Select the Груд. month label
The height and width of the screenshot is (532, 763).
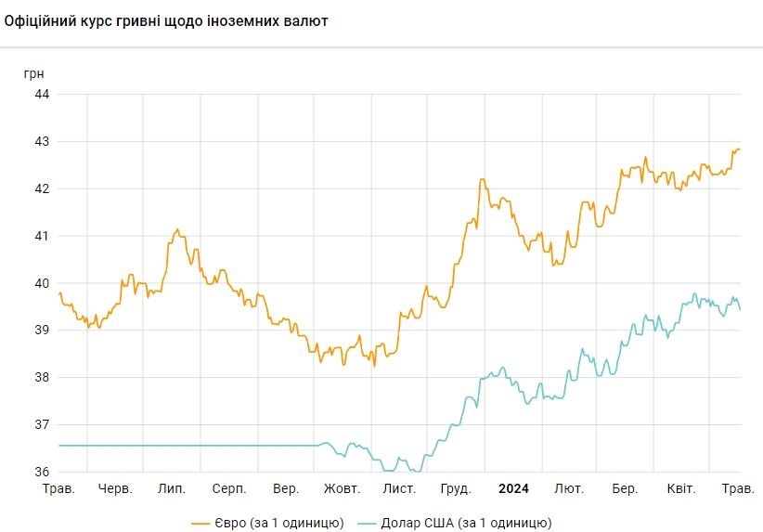coord(455,488)
